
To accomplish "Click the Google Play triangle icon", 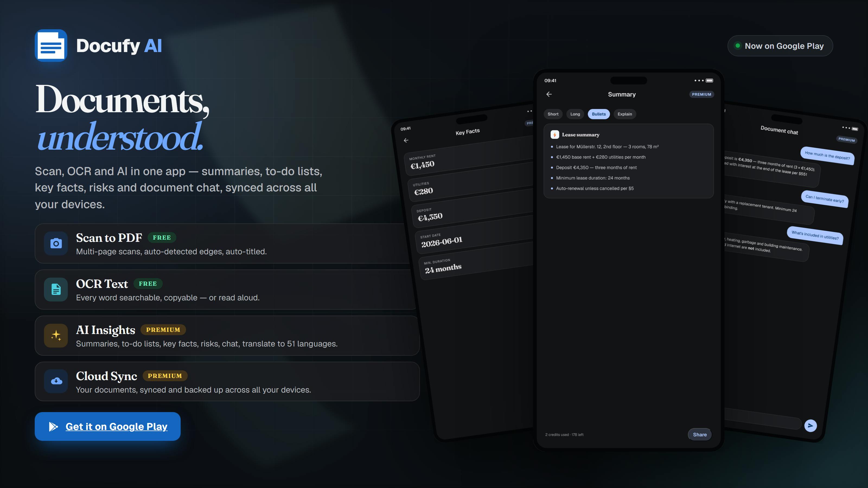I will (x=53, y=426).
